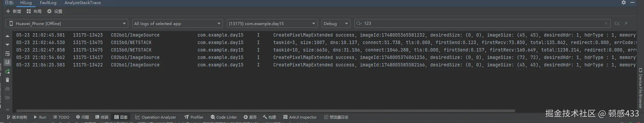Open the Build (构建) tool window
The image size is (644, 123).
270,117
